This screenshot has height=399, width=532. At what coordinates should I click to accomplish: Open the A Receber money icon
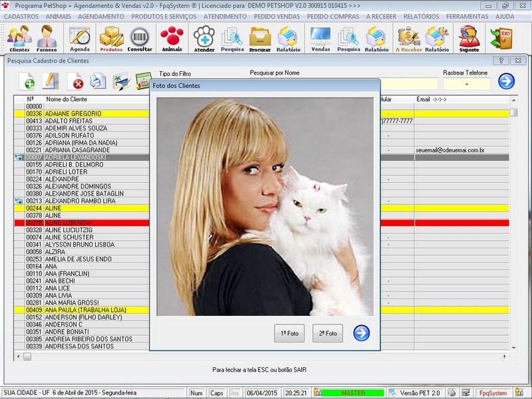pyautogui.click(x=409, y=39)
